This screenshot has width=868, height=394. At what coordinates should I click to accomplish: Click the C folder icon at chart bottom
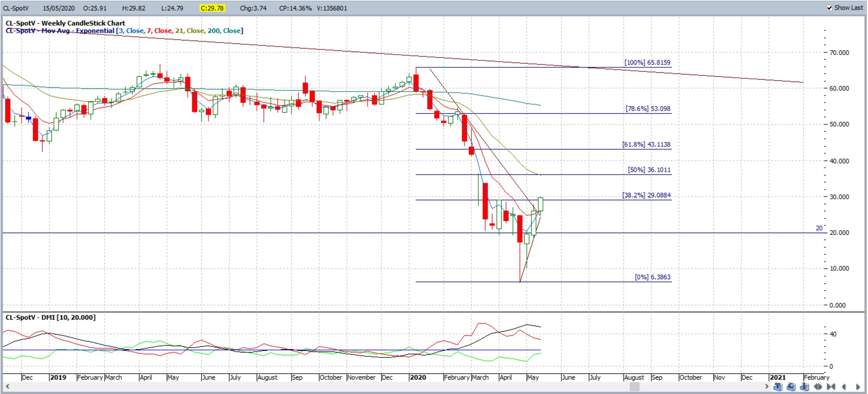791,386
